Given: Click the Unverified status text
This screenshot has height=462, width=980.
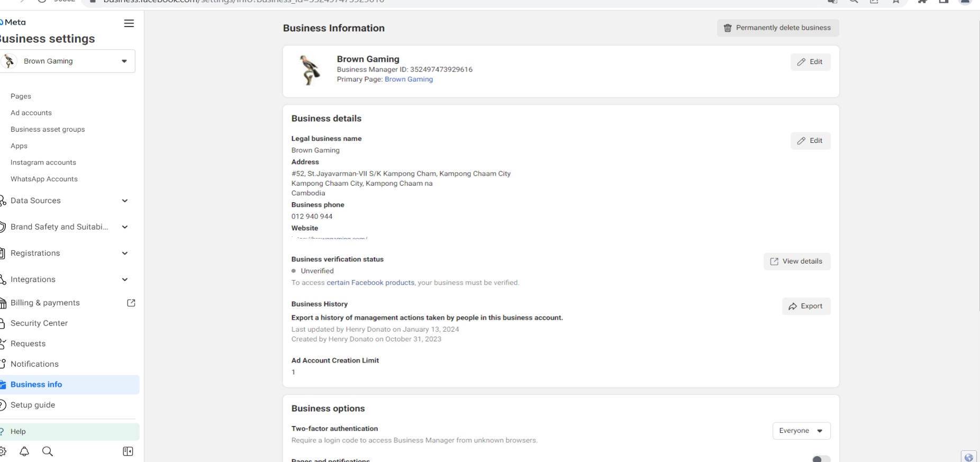Looking at the screenshot, I should [x=317, y=271].
